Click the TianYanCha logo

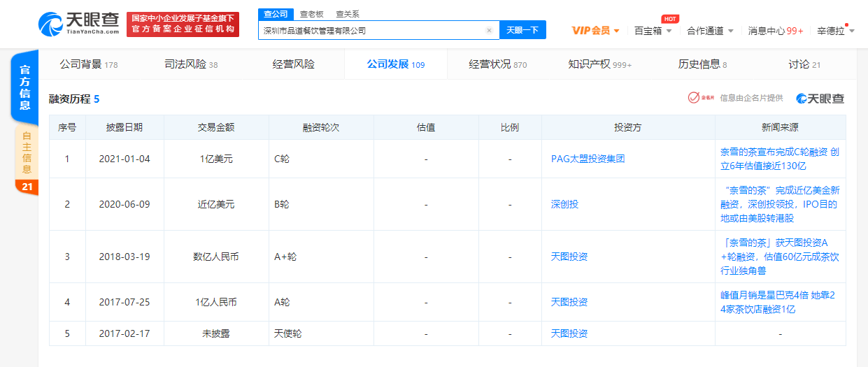(x=78, y=24)
